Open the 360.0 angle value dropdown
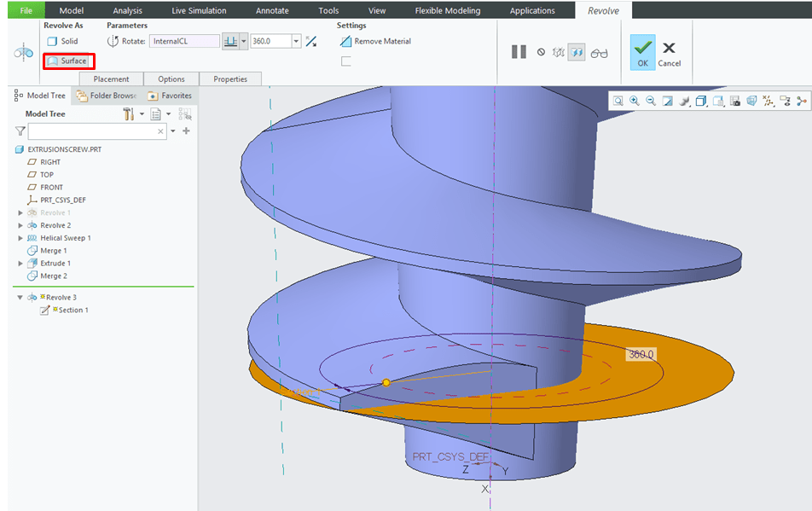 tap(296, 41)
